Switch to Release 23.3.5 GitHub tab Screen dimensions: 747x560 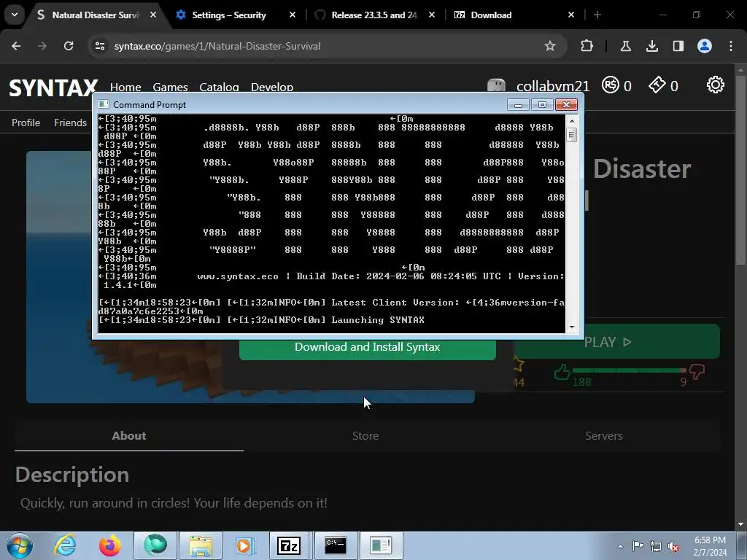click(x=374, y=15)
